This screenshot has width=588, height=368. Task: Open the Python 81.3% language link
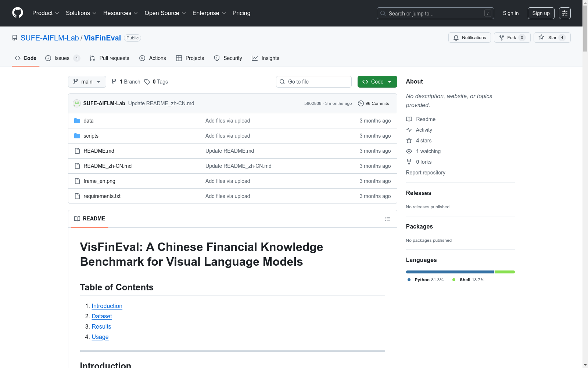click(426, 280)
